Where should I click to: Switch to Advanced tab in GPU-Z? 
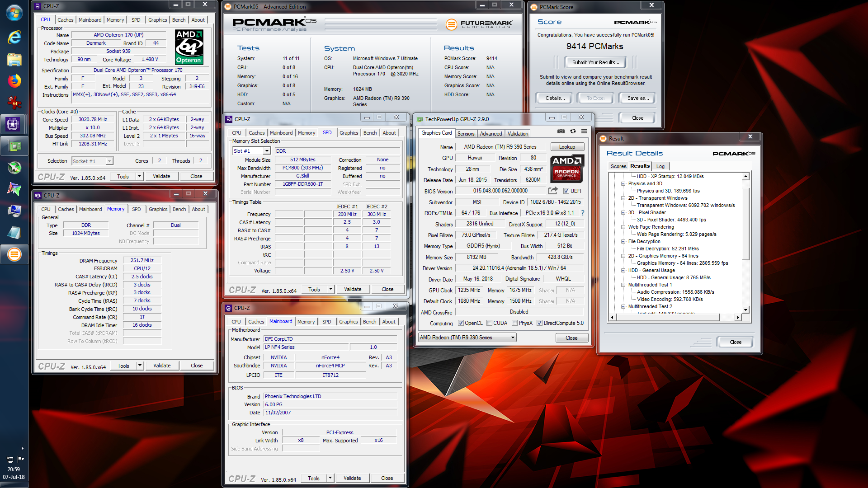[491, 134]
